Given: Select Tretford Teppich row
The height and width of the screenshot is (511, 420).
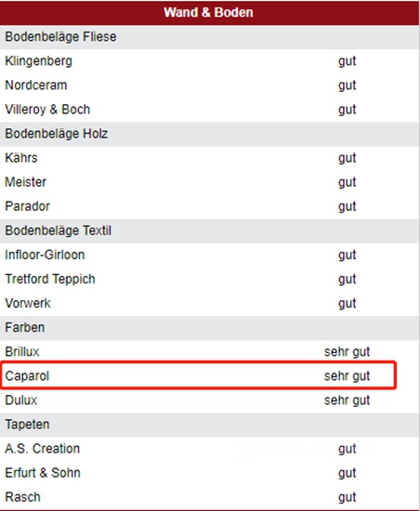Looking at the screenshot, I should point(209,279).
